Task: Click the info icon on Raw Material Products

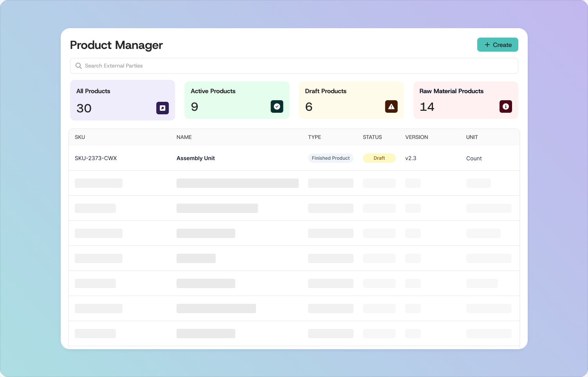Action: tap(505, 106)
